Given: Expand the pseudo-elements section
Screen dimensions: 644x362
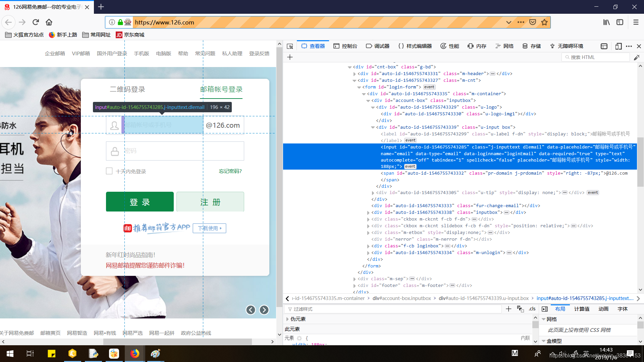Looking at the screenshot, I should [x=287, y=319].
